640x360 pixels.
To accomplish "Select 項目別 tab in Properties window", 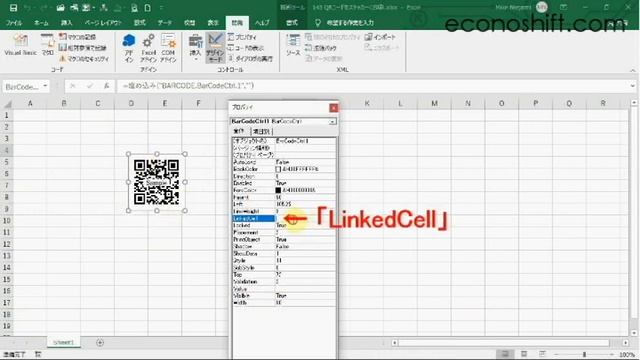I will pos(261,131).
